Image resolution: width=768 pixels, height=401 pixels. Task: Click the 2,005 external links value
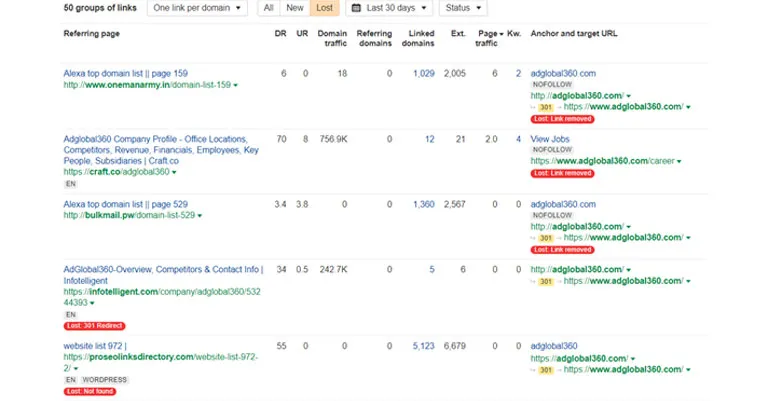455,73
